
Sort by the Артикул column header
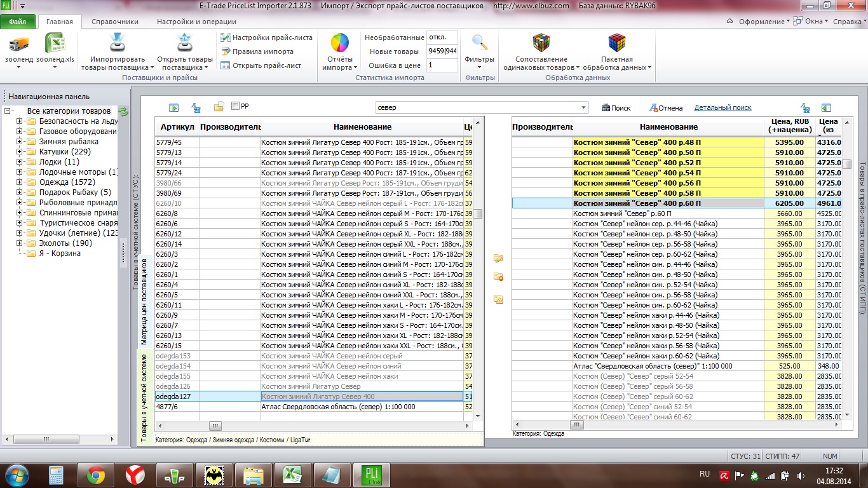point(177,127)
